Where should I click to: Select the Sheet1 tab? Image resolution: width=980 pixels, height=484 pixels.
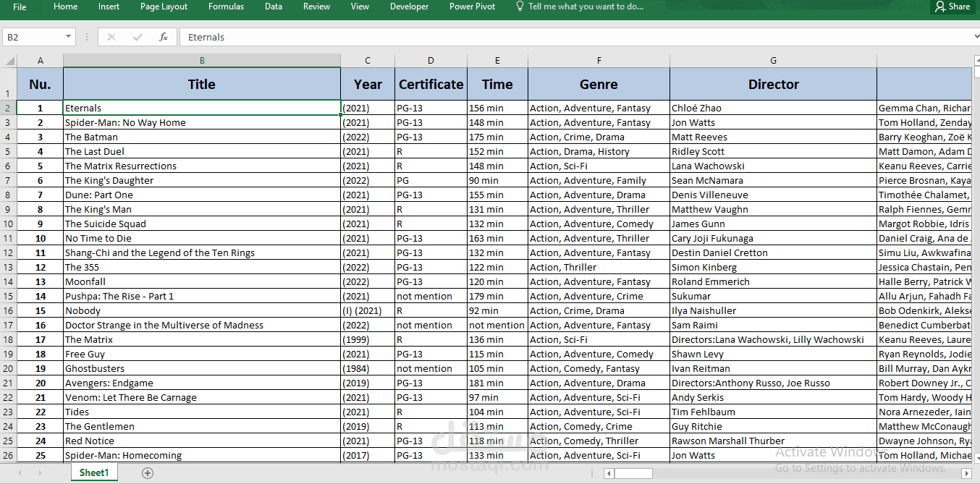[x=94, y=472]
